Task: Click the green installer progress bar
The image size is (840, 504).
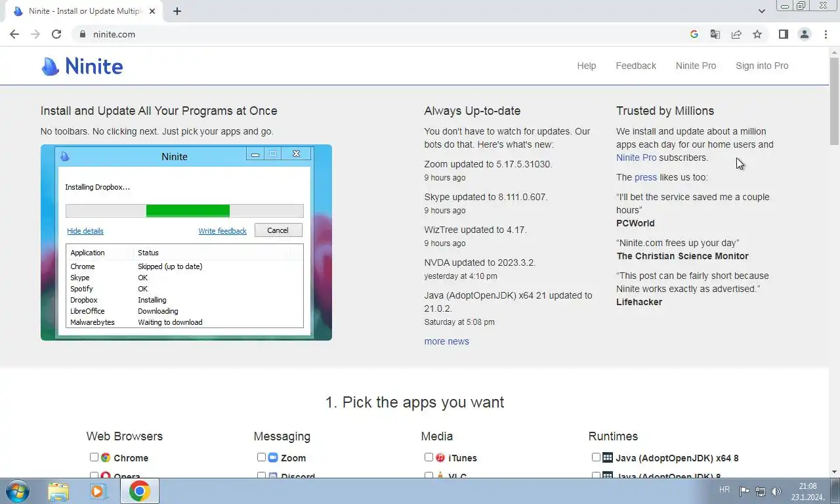Action: (x=188, y=211)
